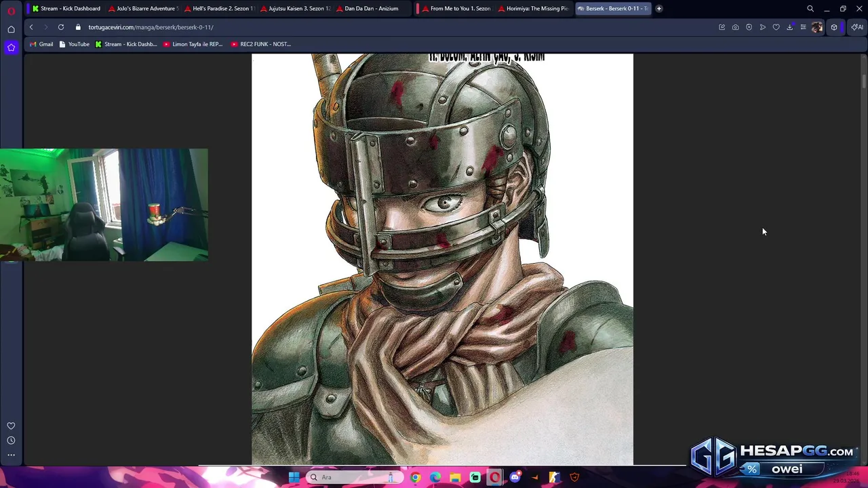The image size is (868, 488).
Task: Open the green Streamlabs icon on the taskbar
Action: coord(475,477)
